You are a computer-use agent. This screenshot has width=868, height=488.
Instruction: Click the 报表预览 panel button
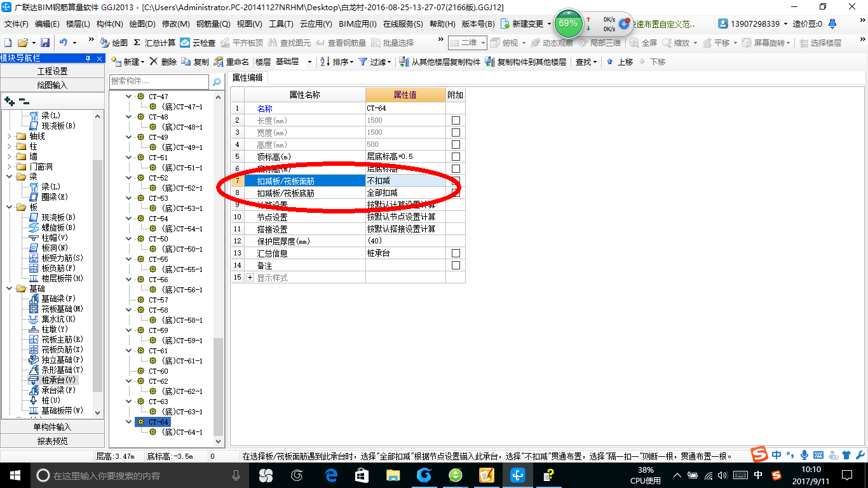click(x=52, y=440)
